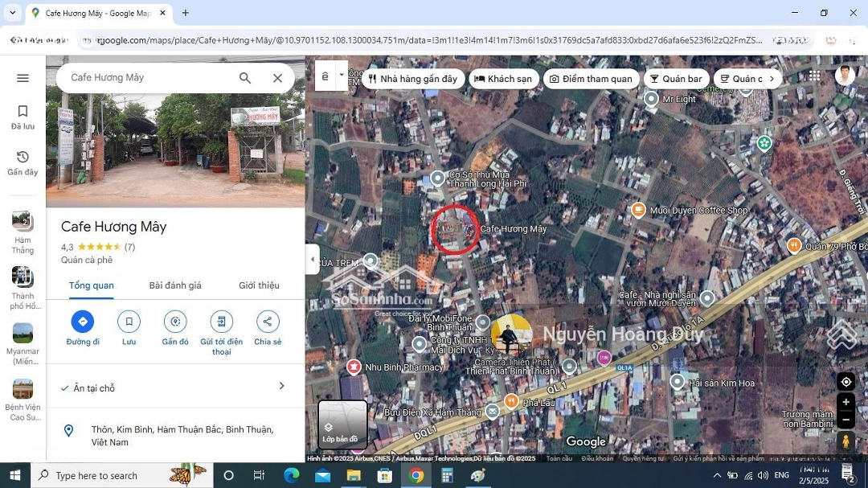The height and width of the screenshot is (488, 868).
Task: Center map on my location
Action: coord(845,382)
